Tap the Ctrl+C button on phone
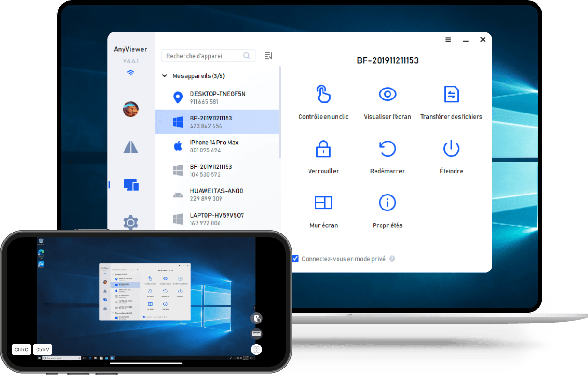The height and width of the screenshot is (375, 588). pos(22,349)
